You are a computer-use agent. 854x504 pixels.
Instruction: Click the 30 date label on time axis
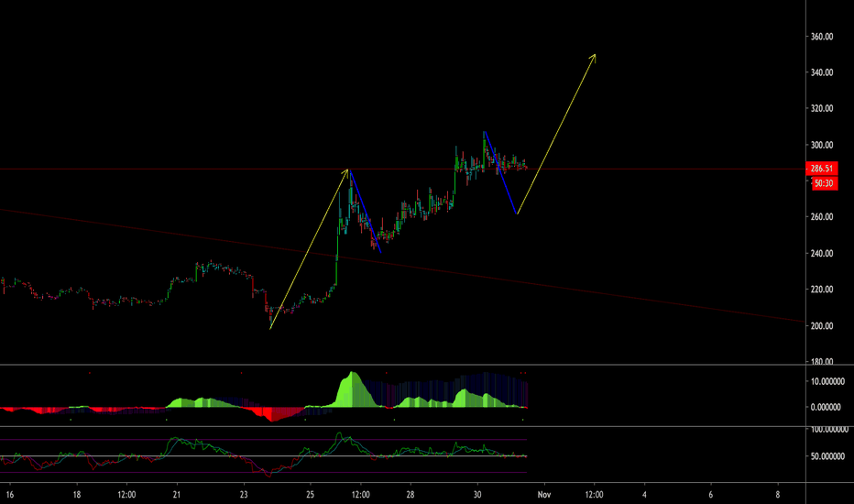tap(477, 495)
